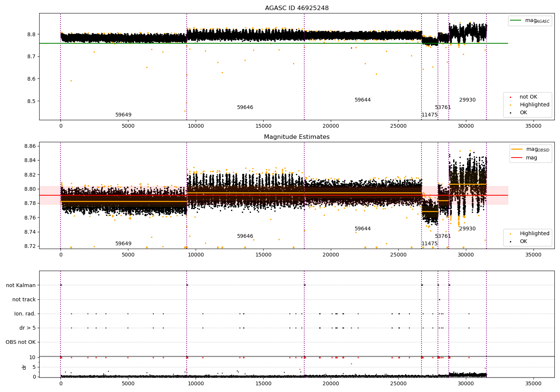Image resolution: width=560 pixels, height=392 pixels.
Task: Click the title 'AGASC ID 46925248'
Action: point(297,8)
